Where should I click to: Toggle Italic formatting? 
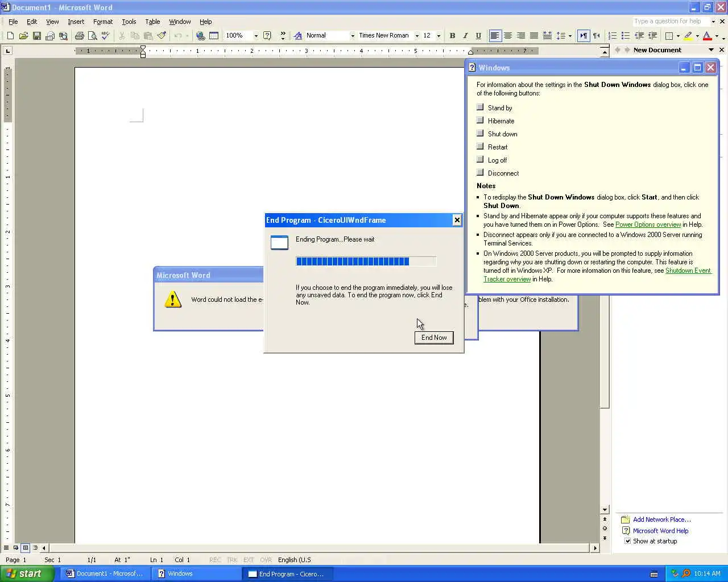point(465,35)
